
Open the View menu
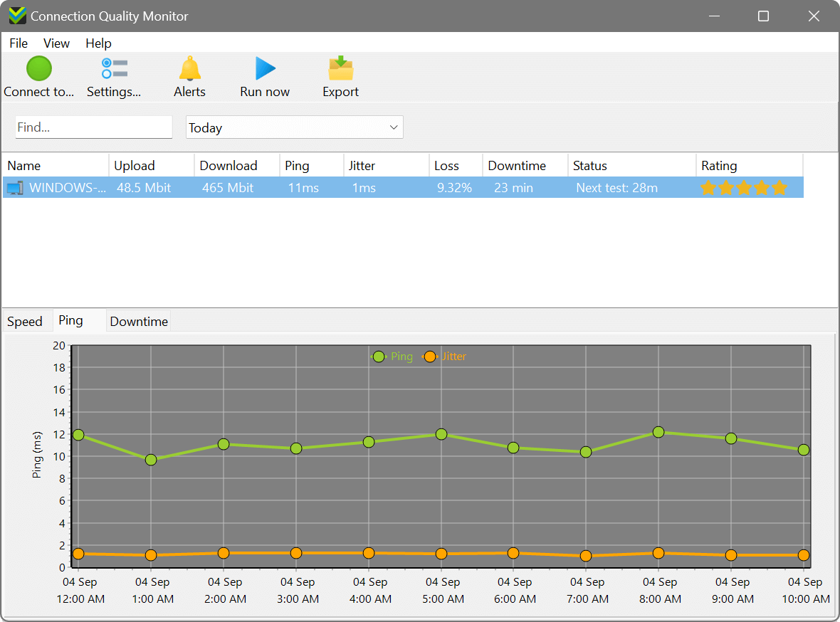point(56,43)
